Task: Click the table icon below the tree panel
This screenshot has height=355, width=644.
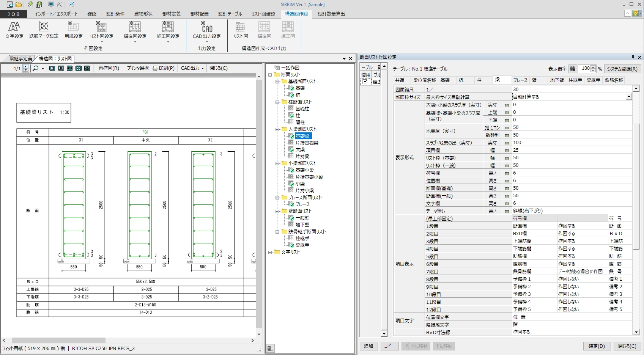Action: coord(270,348)
